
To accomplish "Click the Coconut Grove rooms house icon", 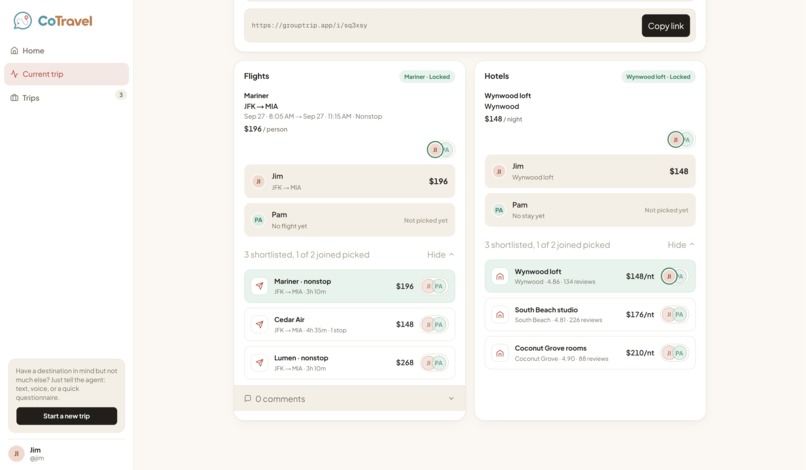I will point(500,353).
